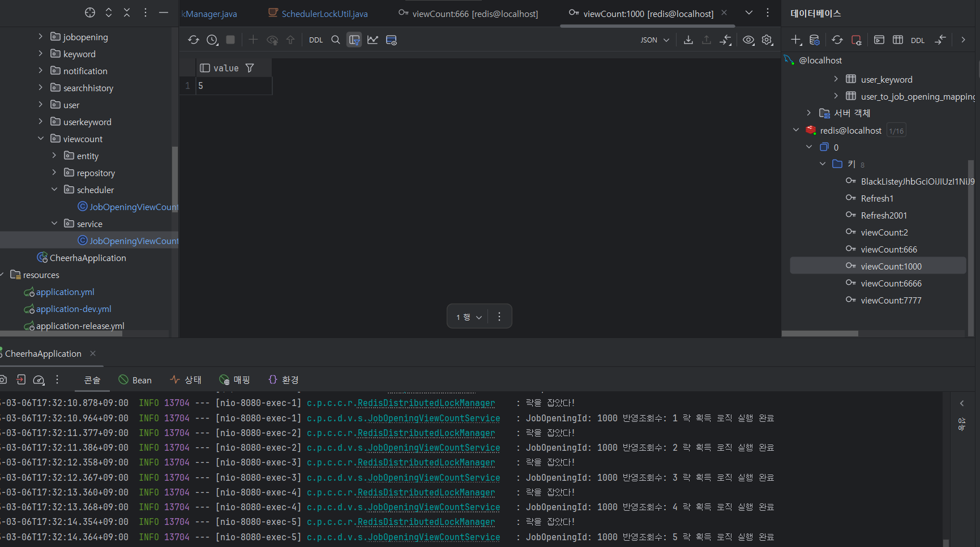Open the RedisDistributedLockManager link in first log line
980x547 pixels.
[426, 403]
